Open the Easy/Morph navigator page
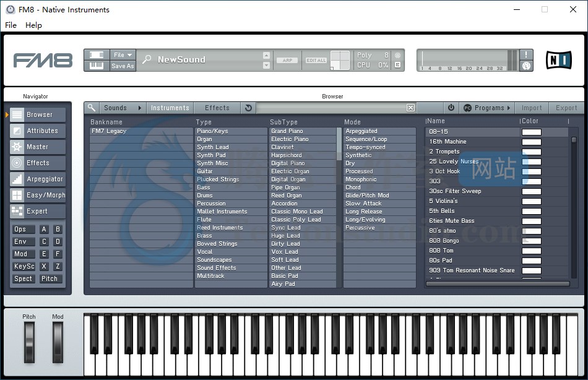The image size is (588, 380). [x=38, y=196]
